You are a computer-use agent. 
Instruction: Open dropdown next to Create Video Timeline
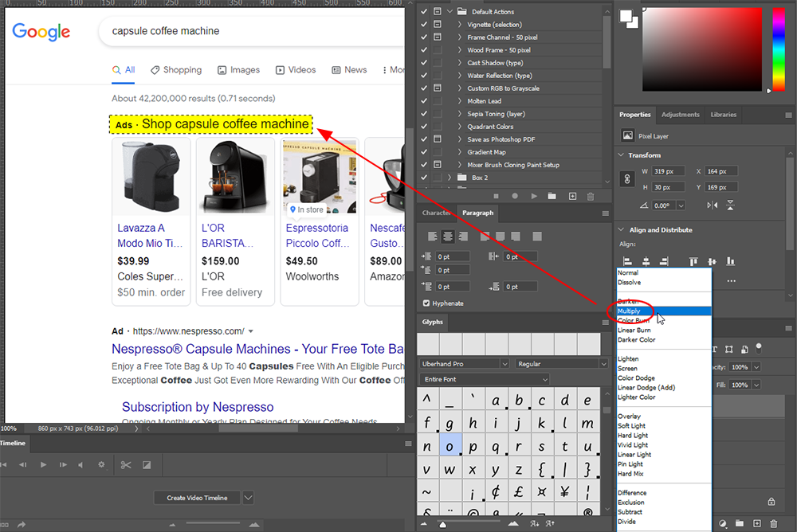coord(248,498)
